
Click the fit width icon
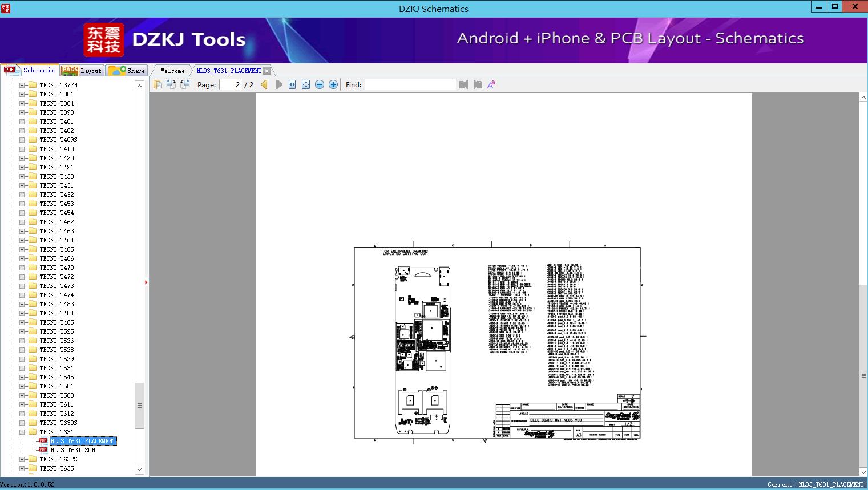292,84
